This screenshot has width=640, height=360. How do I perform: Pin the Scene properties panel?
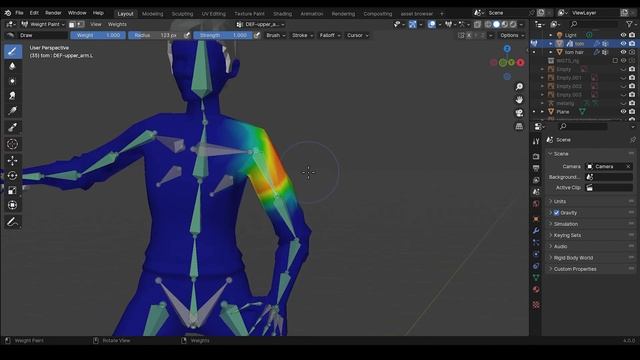click(632, 140)
